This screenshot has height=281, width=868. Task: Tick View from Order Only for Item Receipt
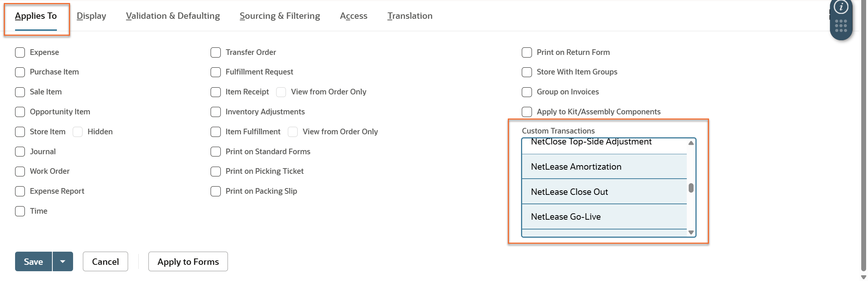pyautogui.click(x=281, y=92)
